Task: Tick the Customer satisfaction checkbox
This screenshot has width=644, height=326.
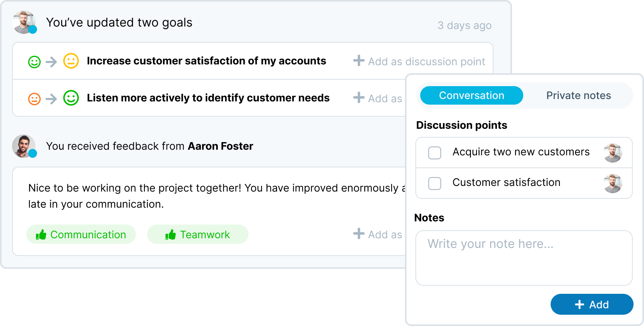Action: coord(435,184)
